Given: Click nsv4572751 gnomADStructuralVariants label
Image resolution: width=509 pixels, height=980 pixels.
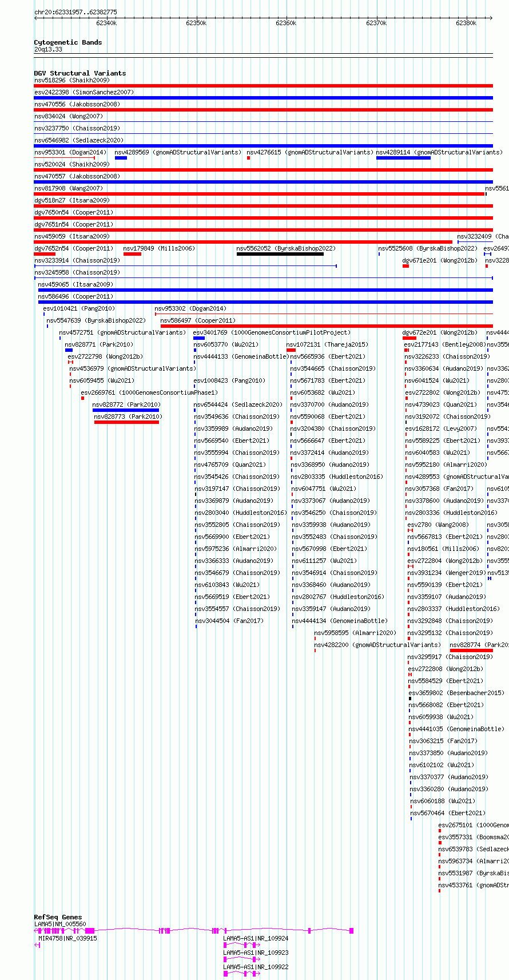Looking at the screenshot, I should (122, 333).
